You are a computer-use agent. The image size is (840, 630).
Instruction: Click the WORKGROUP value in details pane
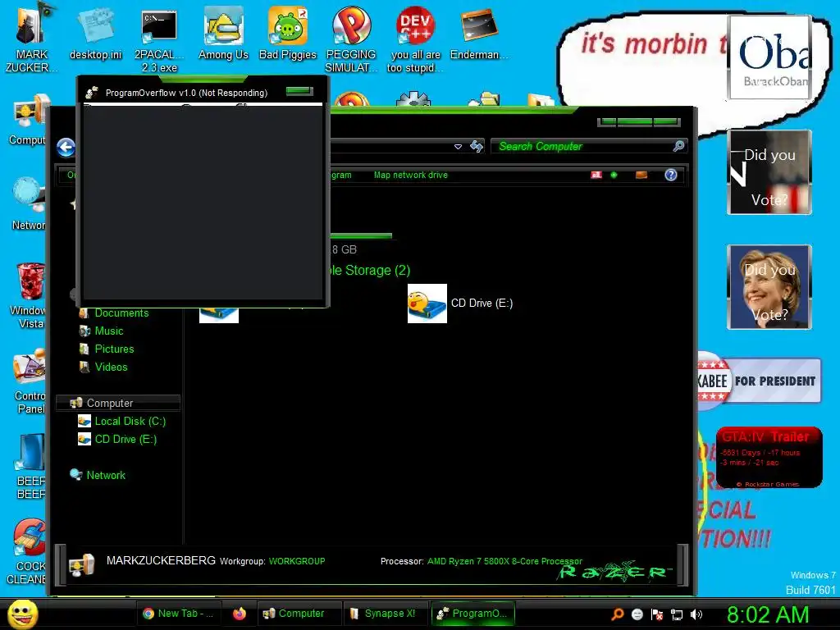[x=297, y=561]
